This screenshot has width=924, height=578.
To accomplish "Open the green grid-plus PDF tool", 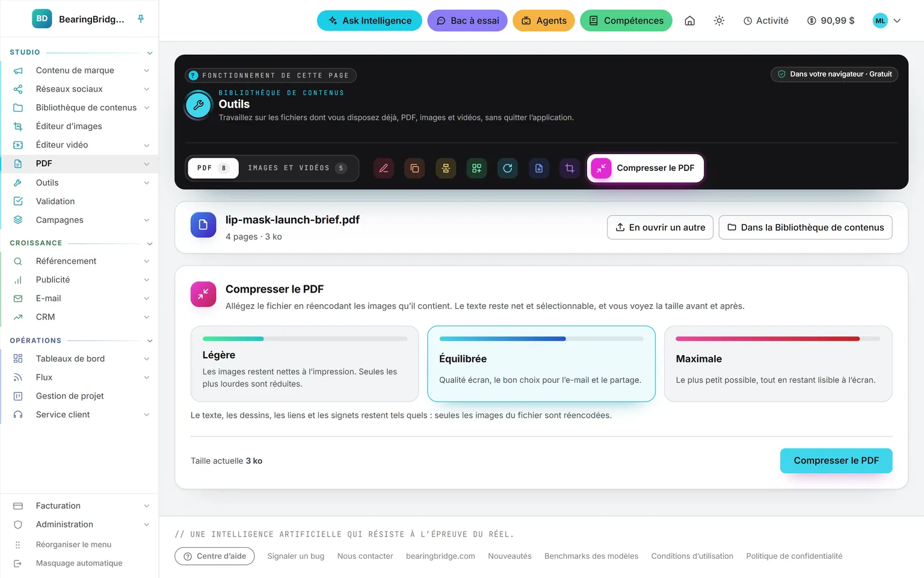I will pyautogui.click(x=476, y=168).
